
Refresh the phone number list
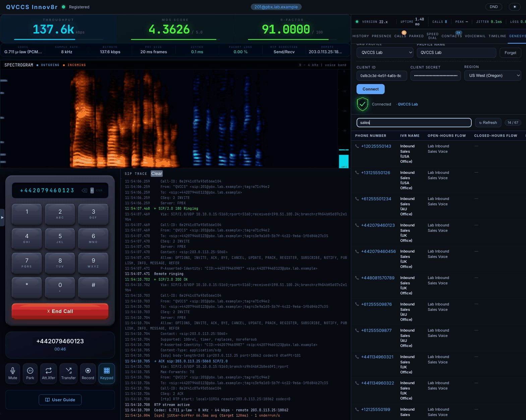pyautogui.click(x=488, y=123)
